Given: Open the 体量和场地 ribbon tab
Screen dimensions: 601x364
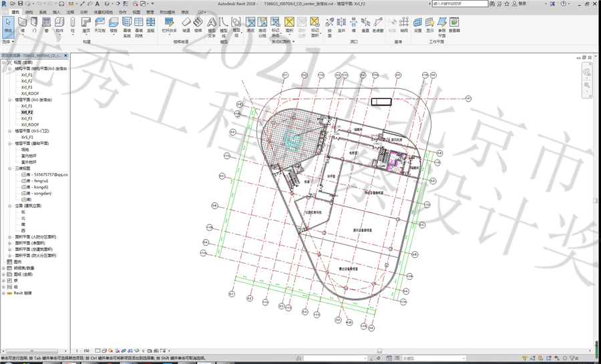Looking at the screenshot, I should point(104,12).
